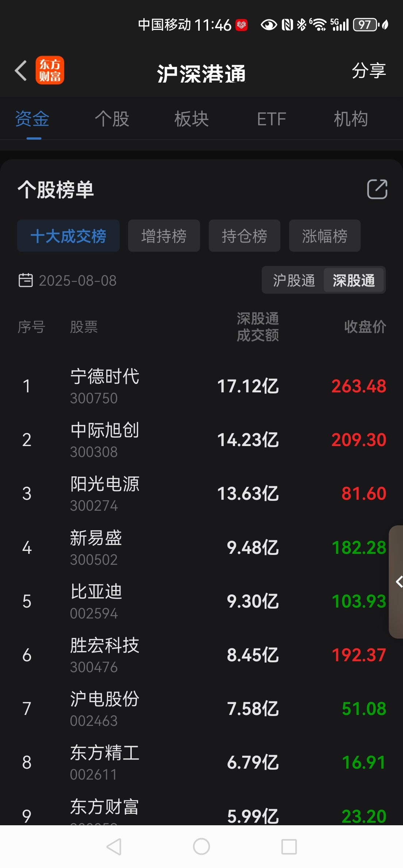The width and height of the screenshot is (403, 868).
Task: Tap the date 2025-08-08
Action: tap(78, 281)
